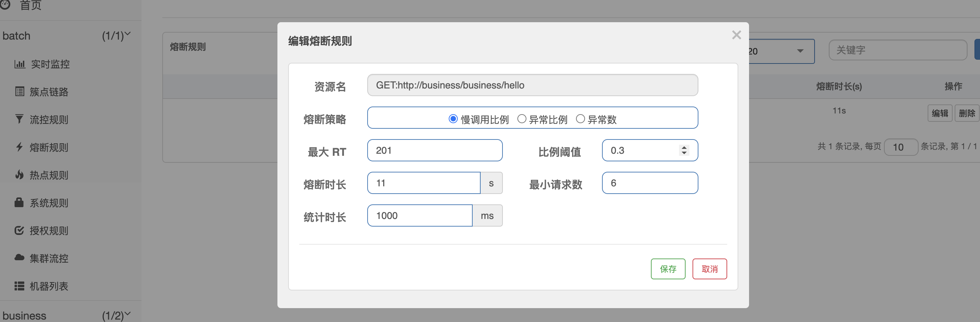Click the authorization rules check-square icon
980x322 pixels.
point(19,230)
